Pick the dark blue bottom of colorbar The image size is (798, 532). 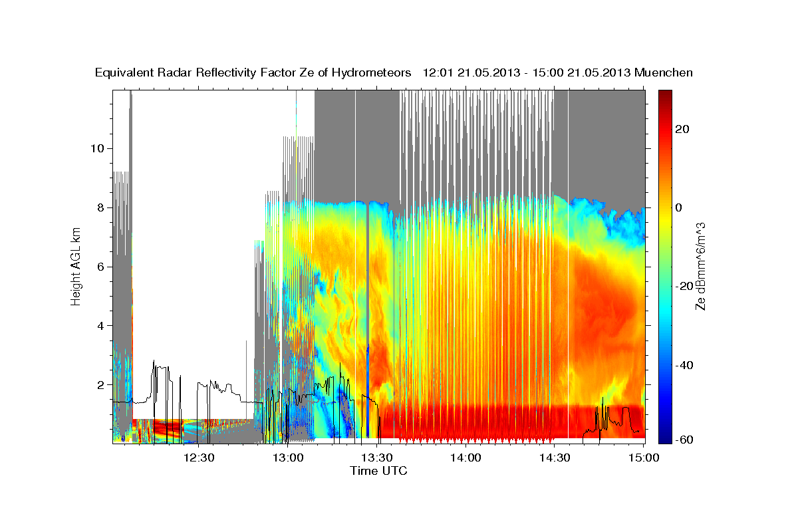tap(664, 438)
